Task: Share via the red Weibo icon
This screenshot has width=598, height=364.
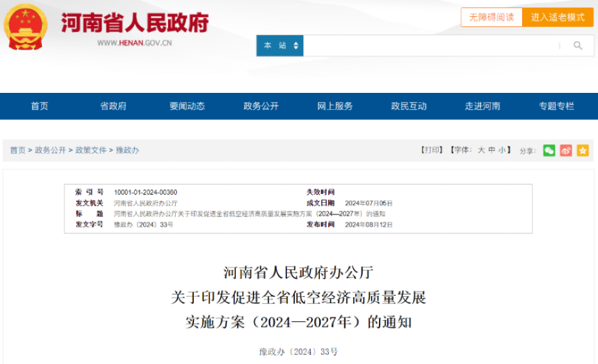Action: tap(565, 151)
